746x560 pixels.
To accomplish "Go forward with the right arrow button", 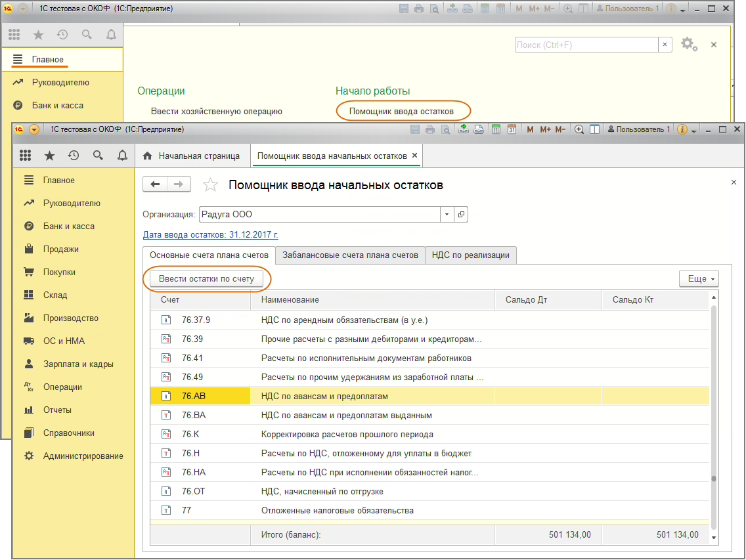I will (x=179, y=184).
